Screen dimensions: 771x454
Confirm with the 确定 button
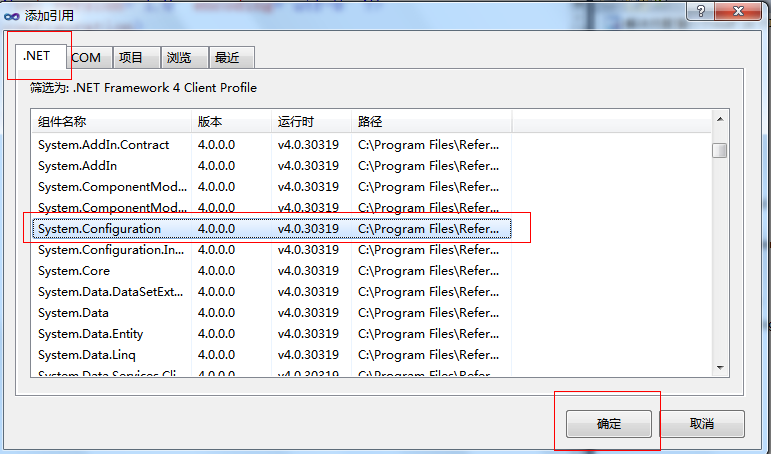coord(609,424)
